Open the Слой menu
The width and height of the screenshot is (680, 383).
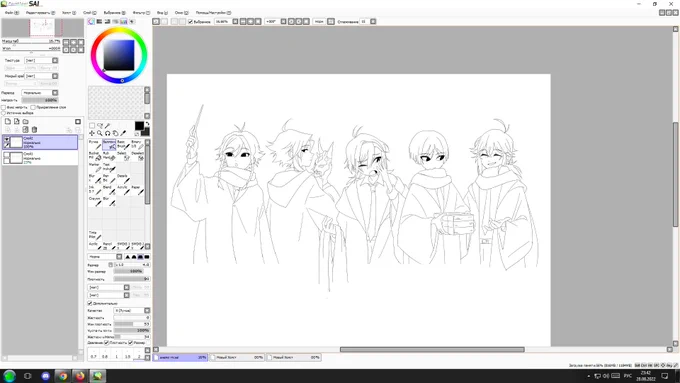pos(90,13)
